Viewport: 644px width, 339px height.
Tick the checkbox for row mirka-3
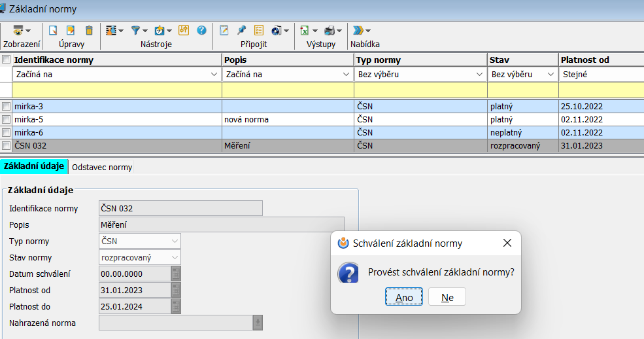7,106
